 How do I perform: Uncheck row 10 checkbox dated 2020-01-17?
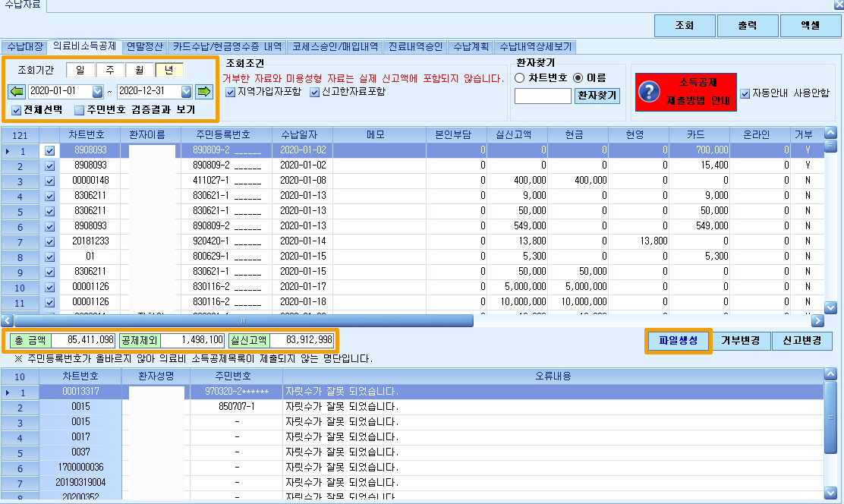coord(49,288)
